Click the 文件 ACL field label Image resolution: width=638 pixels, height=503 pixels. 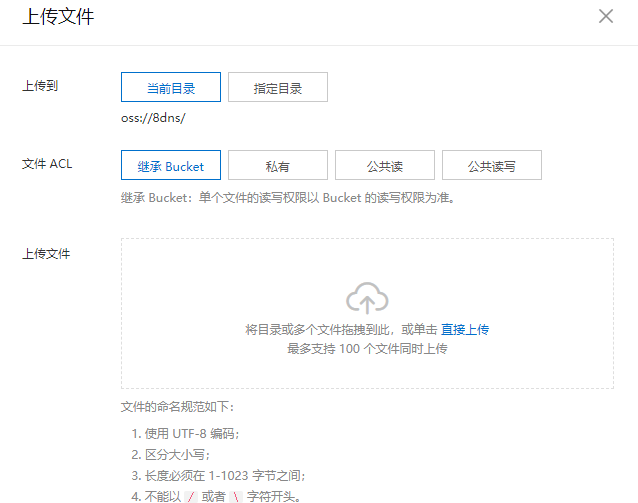(x=47, y=164)
